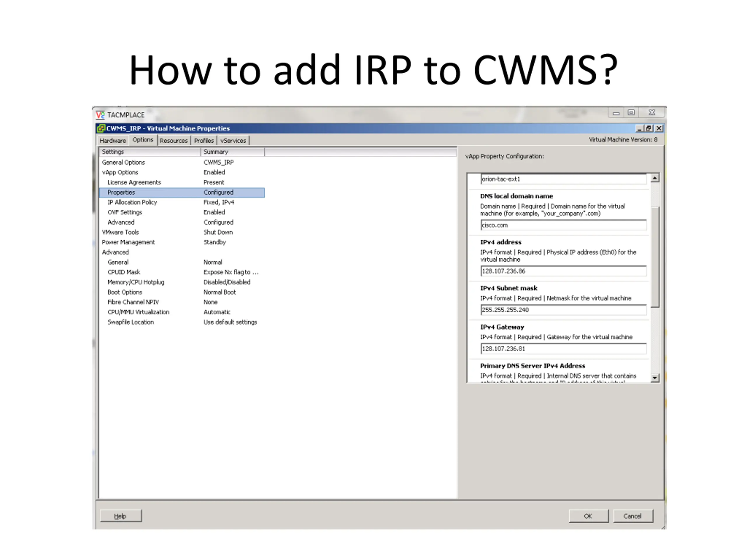Click the Automatic summary value
Viewport: 747px width, 560px height.
coord(217,312)
